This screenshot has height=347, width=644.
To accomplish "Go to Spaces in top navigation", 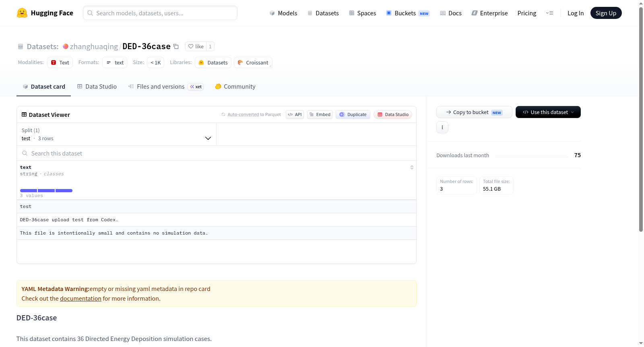I will point(363,13).
